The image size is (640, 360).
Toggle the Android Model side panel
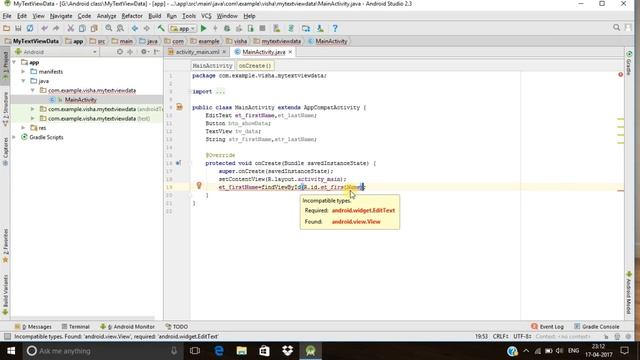pos(629,292)
